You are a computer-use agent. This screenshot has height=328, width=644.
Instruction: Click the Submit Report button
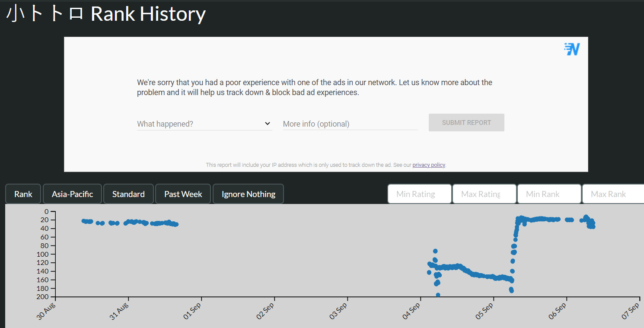[466, 122]
